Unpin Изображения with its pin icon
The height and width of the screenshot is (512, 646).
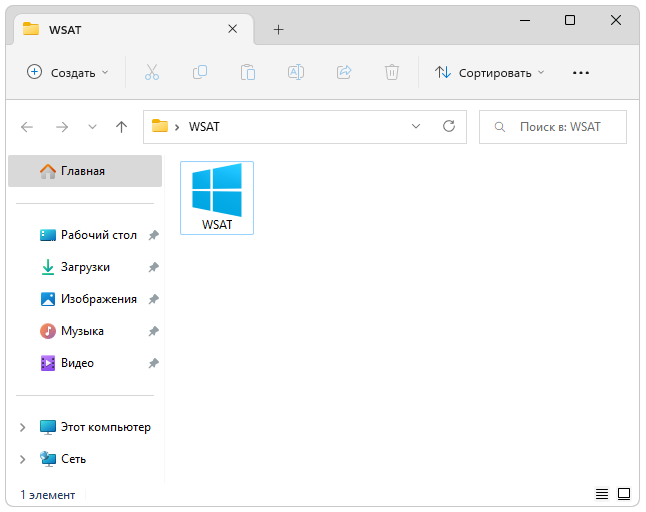pos(153,299)
